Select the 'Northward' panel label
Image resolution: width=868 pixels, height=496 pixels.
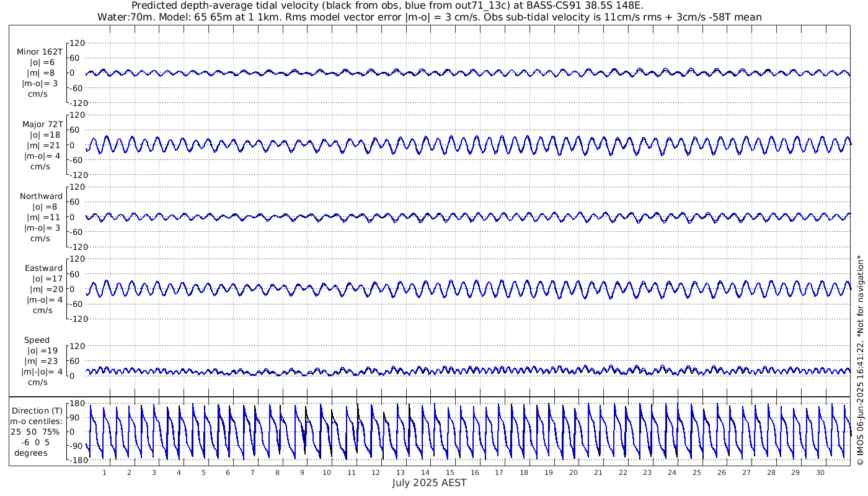click(41, 196)
